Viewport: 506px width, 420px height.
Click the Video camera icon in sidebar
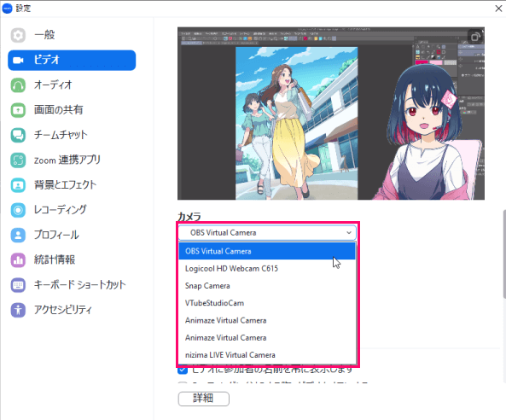(18, 61)
